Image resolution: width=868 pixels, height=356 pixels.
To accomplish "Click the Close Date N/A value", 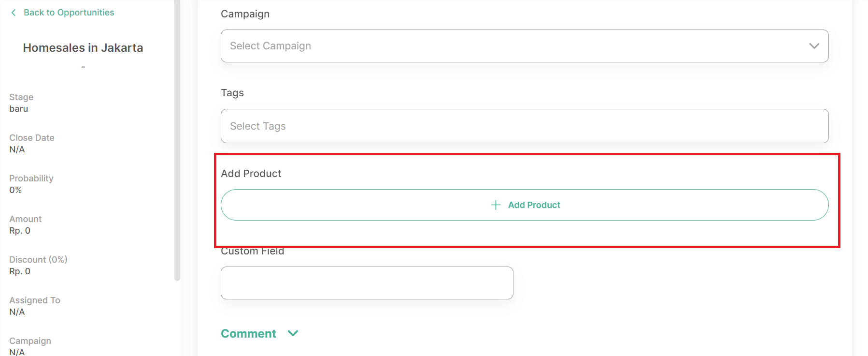I will 17,149.
